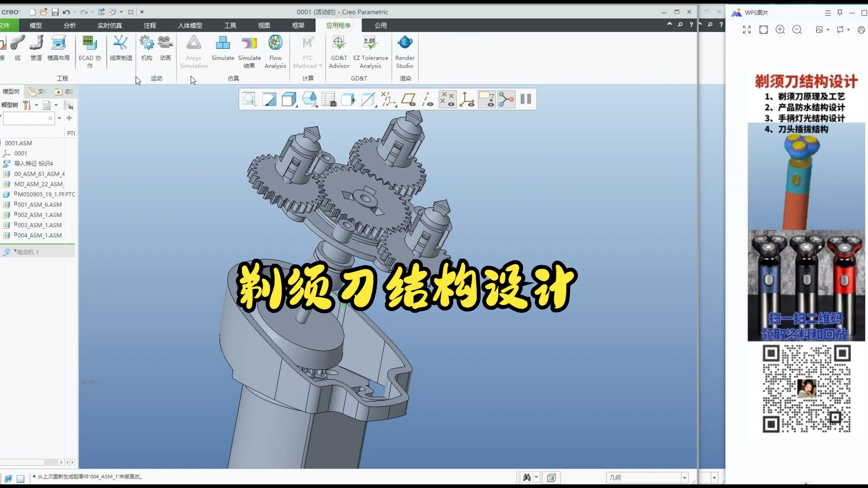
Task: Open Creo help question mark
Action: [691, 25]
